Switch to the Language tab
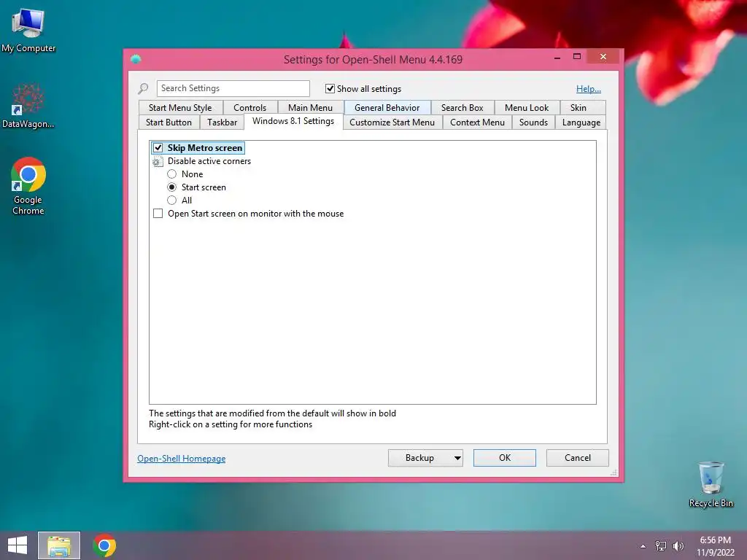The height and width of the screenshot is (560, 747). [581, 122]
